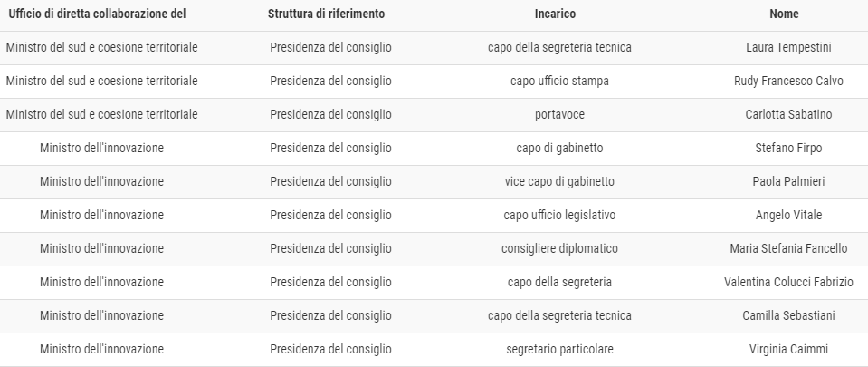The height and width of the screenshot is (367, 868).
Task: Click the Angelo Vitale name cell
Action: coord(788,215)
